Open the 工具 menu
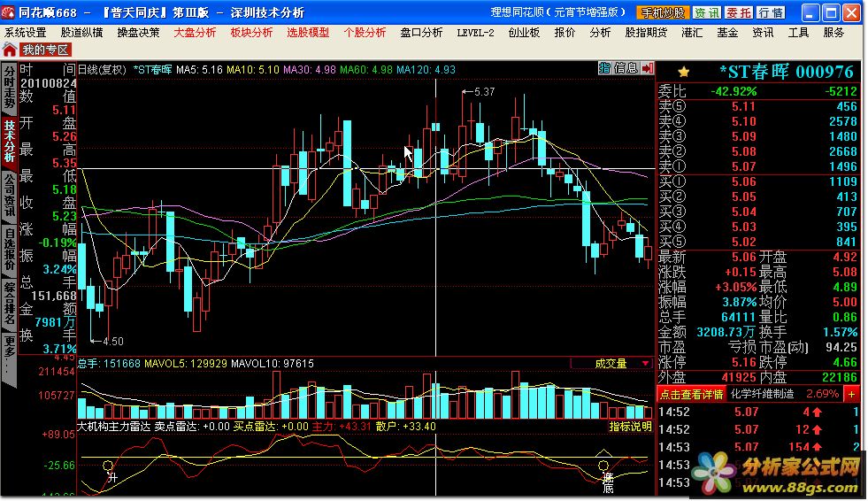Viewport: 868px width, 501px height. (x=798, y=33)
